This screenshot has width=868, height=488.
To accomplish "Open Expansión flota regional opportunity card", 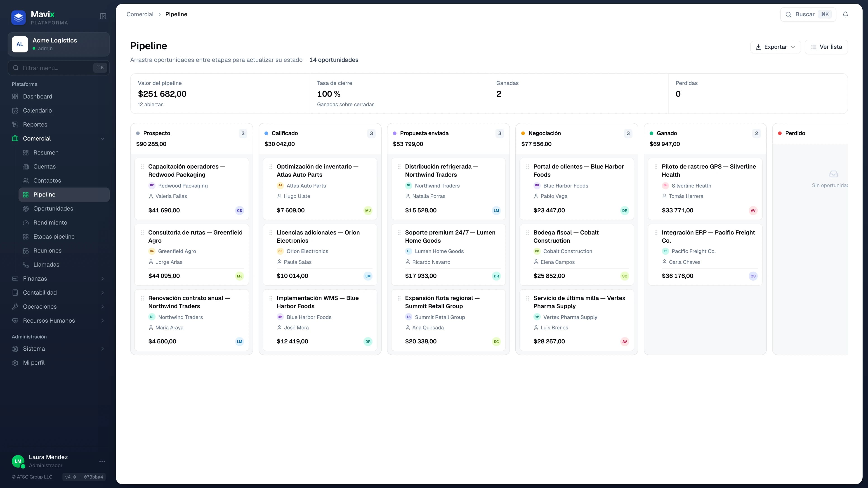I will pos(448,320).
